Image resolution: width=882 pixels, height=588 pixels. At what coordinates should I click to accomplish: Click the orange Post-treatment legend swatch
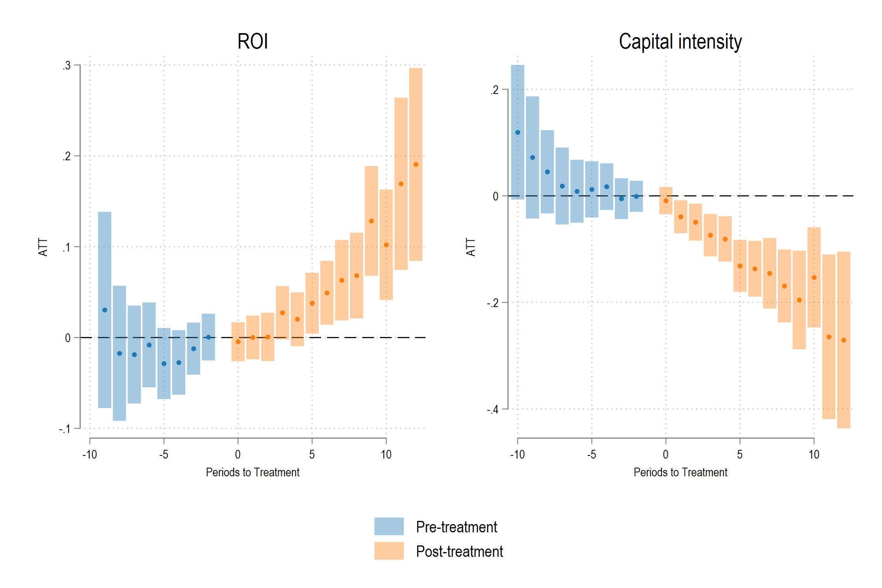tap(389, 551)
